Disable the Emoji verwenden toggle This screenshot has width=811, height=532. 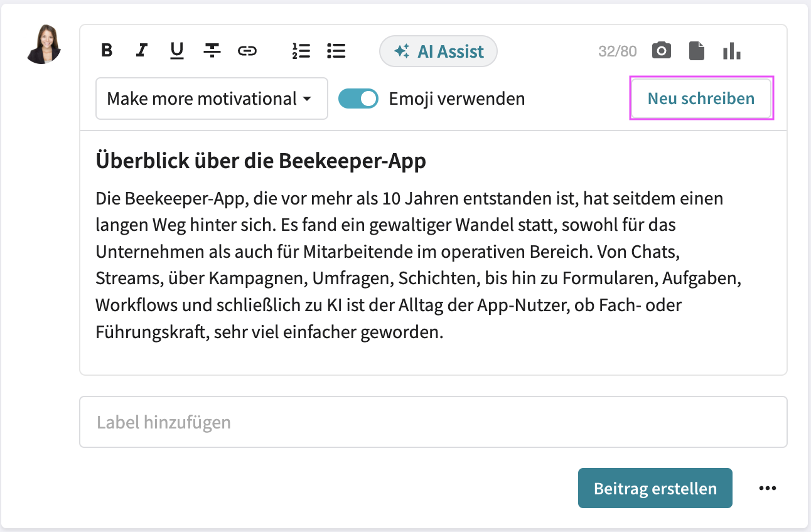pos(358,98)
